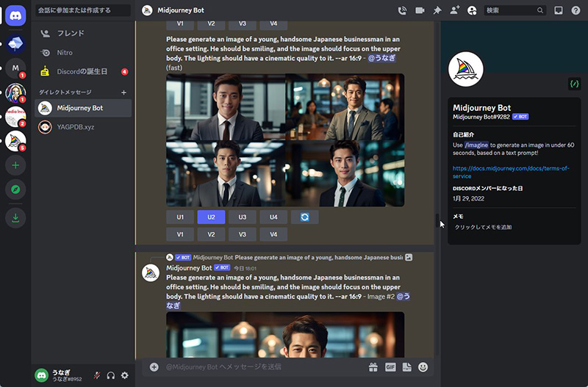The width and height of the screenshot is (588, 387).
Task: Open pinned messages in the header
Action: (x=437, y=10)
